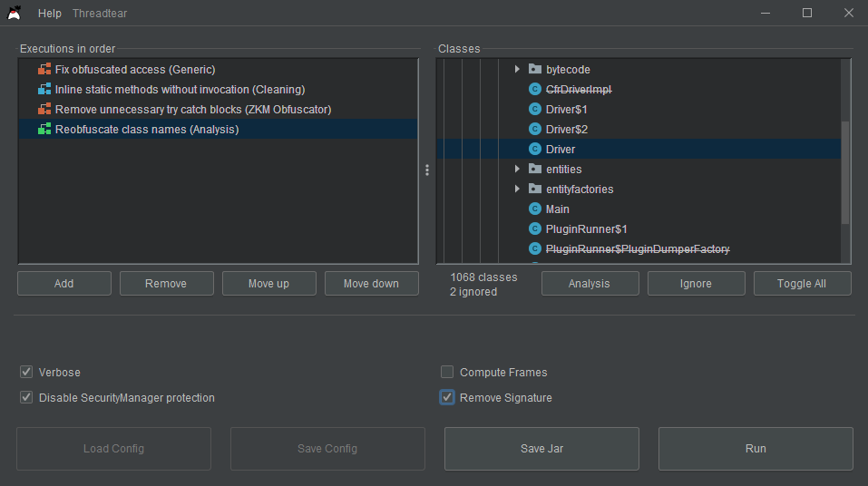Click the bytecode folder icon
Screen dimensions: 868x486
[x=535, y=69]
